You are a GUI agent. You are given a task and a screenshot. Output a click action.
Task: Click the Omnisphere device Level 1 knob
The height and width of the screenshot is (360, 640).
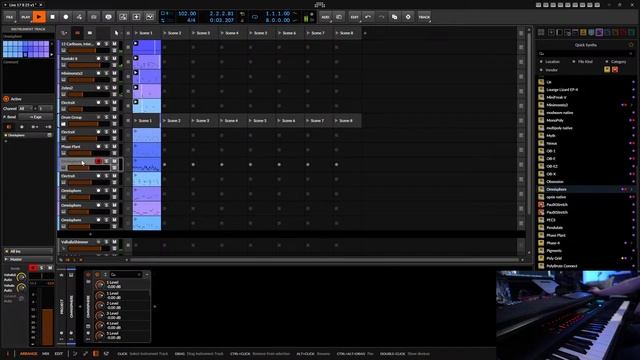(100, 284)
